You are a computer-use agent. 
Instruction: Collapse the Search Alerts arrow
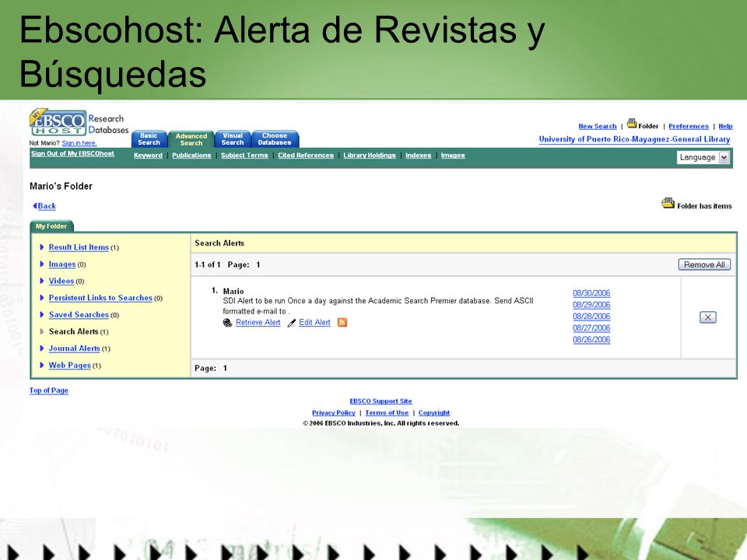tap(42, 331)
